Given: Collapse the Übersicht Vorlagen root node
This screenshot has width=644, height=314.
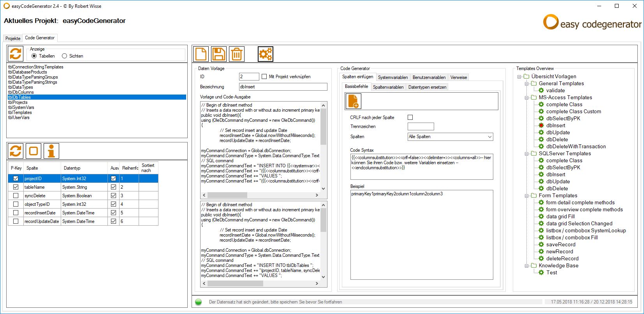Looking at the screenshot, I should [519, 77].
